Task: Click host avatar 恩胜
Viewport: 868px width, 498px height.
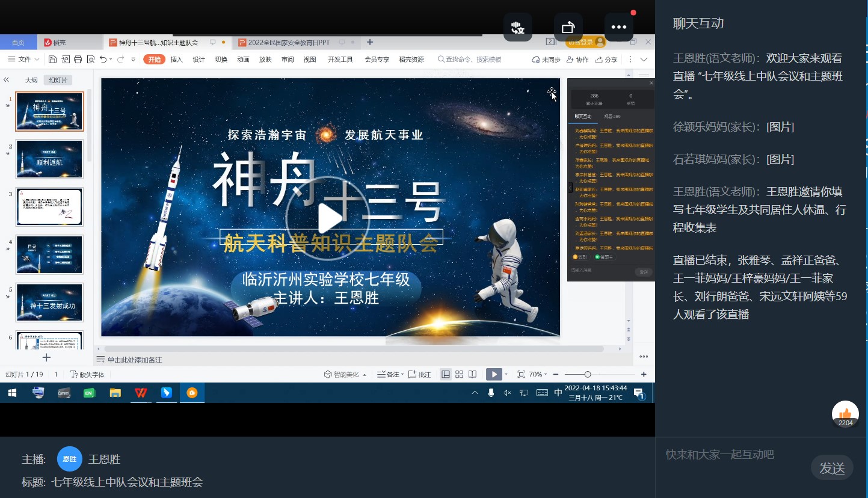Action: pyautogui.click(x=69, y=459)
